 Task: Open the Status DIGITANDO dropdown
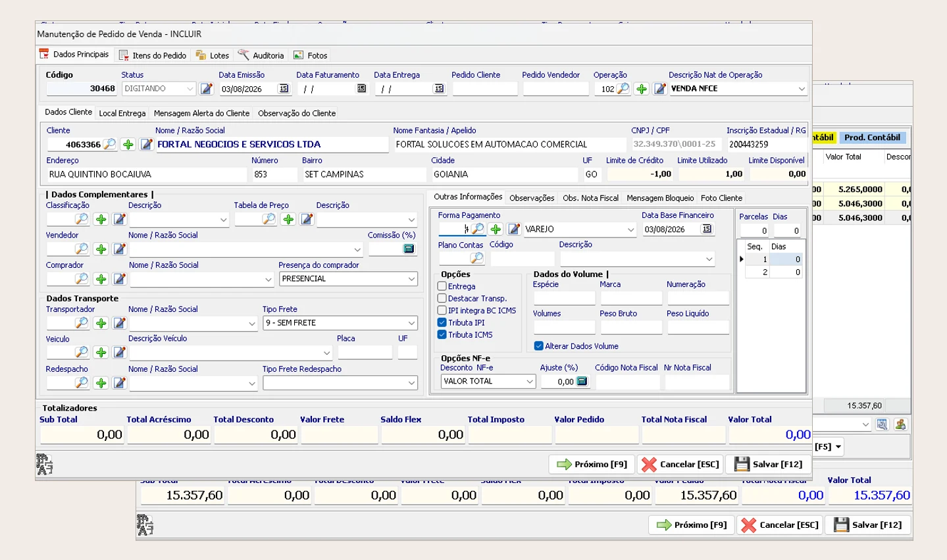(190, 89)
